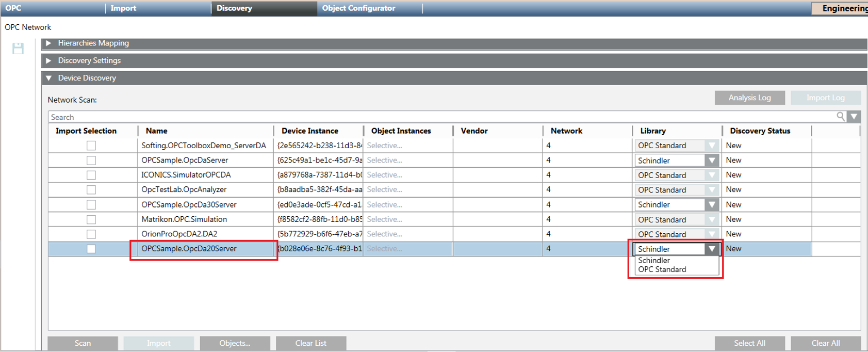868x352 pixels.
Task: Expand the Hierarchies Mapping section
Action: tap(49, 43)
